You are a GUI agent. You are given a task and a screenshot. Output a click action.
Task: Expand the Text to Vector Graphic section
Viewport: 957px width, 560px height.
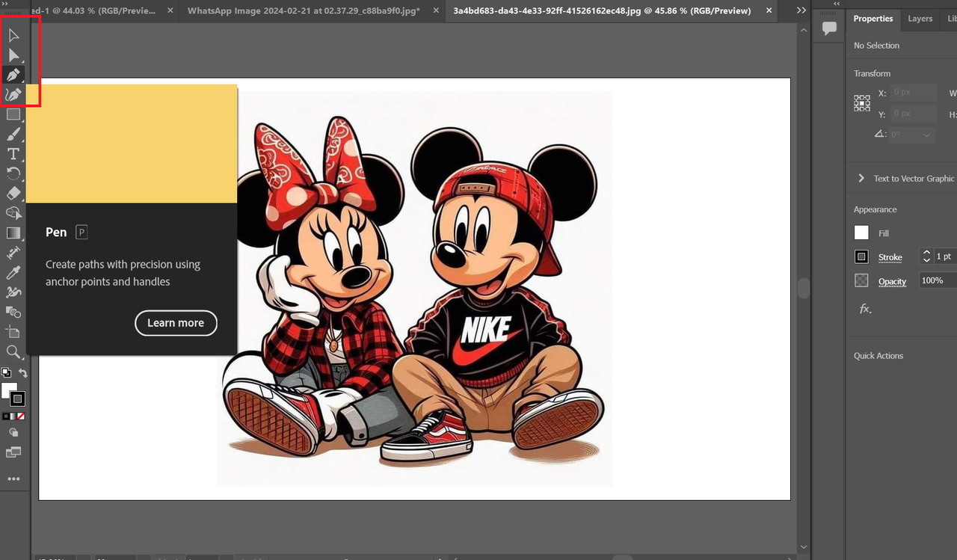pos(861,179)
